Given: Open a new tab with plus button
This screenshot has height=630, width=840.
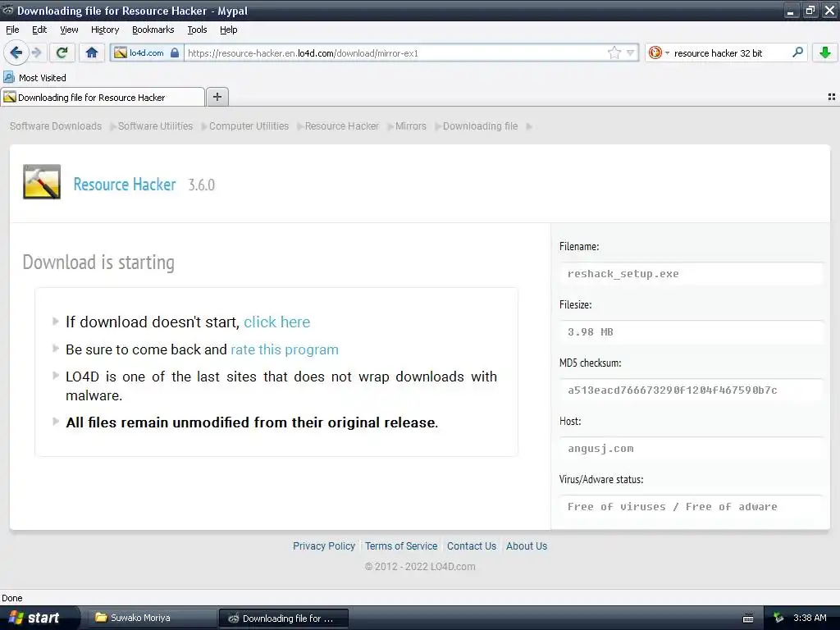Looking at the screenshot, I should [x=217, y=97].
